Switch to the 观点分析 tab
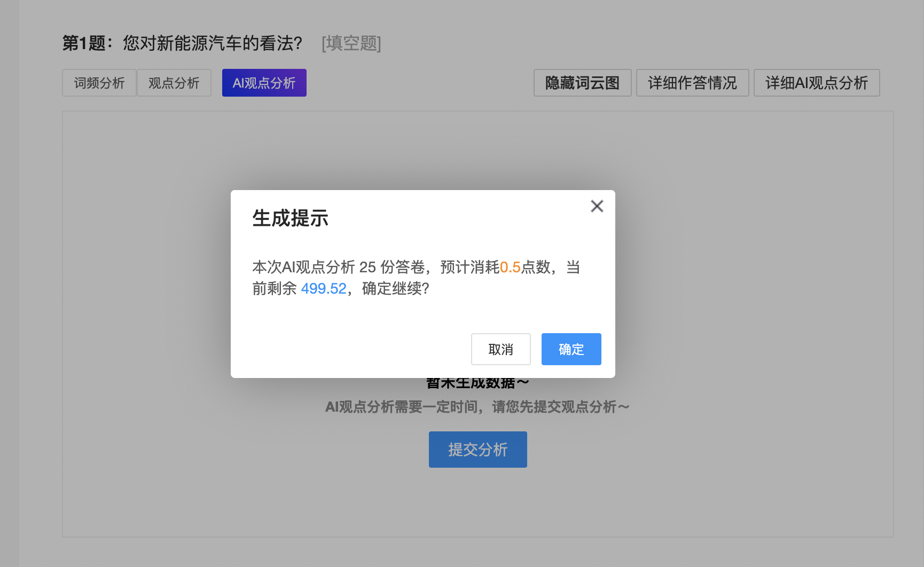Image resolution: width=924 pixels, height=567 pixels. tap(174, 83)
